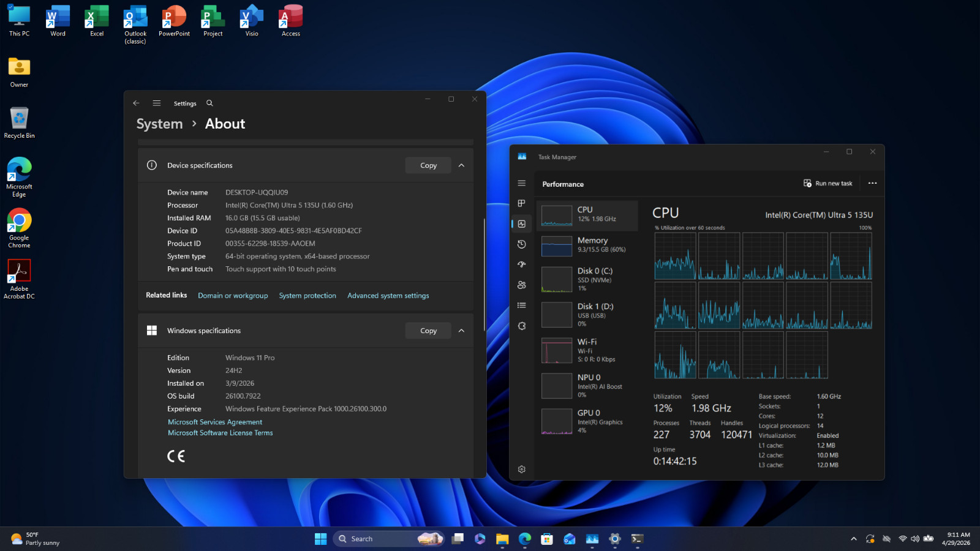Image resolution: width=980 pixels, height=551 pixels.
Task: Open Advanced system settings link
Action: (388, 296)
